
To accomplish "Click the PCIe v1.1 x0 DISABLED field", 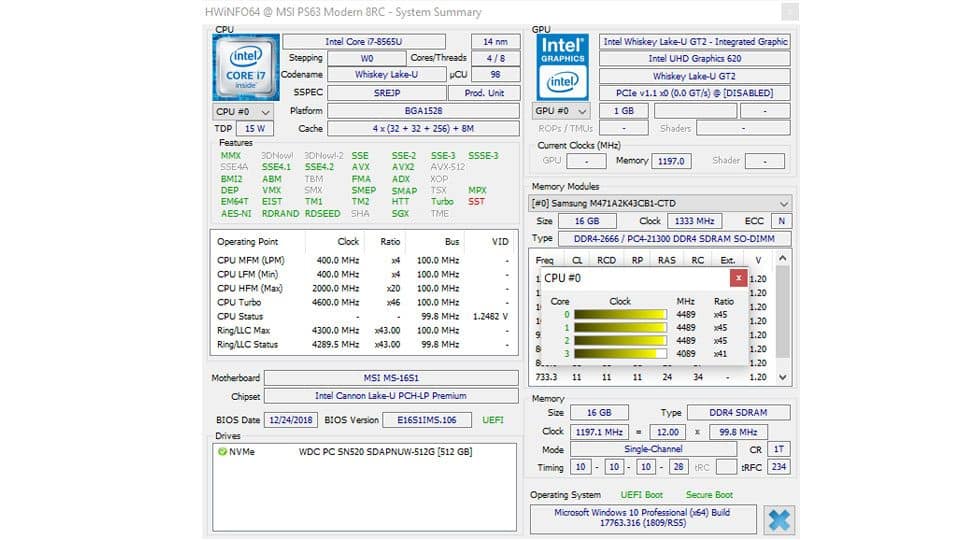I will click(x=695, y=93).
